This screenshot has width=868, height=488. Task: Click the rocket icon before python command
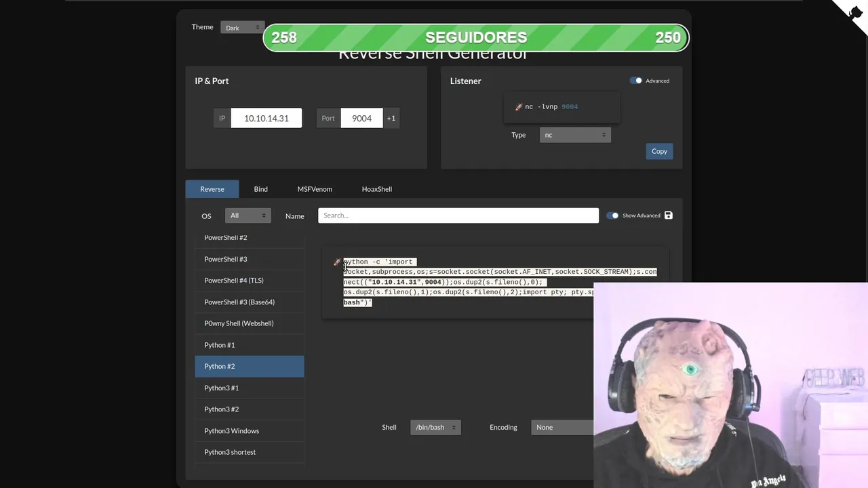click(337, 262)
